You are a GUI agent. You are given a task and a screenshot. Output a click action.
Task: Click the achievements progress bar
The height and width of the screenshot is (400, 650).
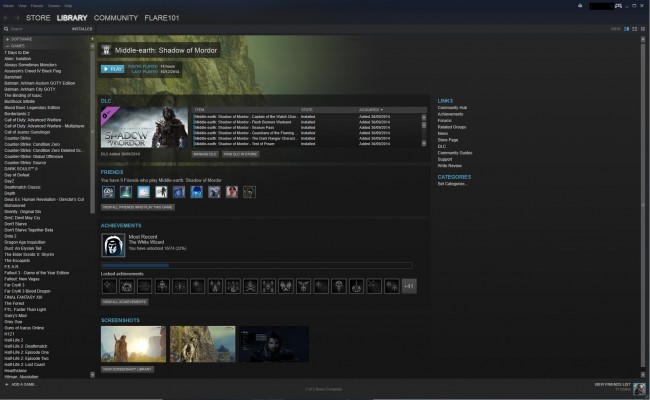click(256, 265)
